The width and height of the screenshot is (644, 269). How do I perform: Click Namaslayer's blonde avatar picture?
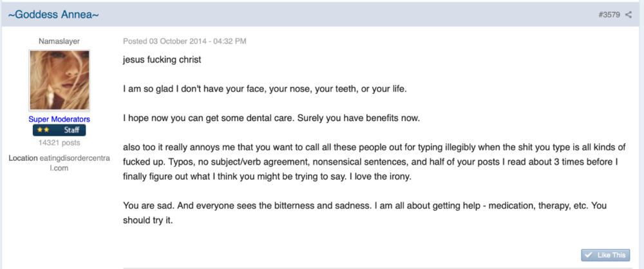click(59, 80)
